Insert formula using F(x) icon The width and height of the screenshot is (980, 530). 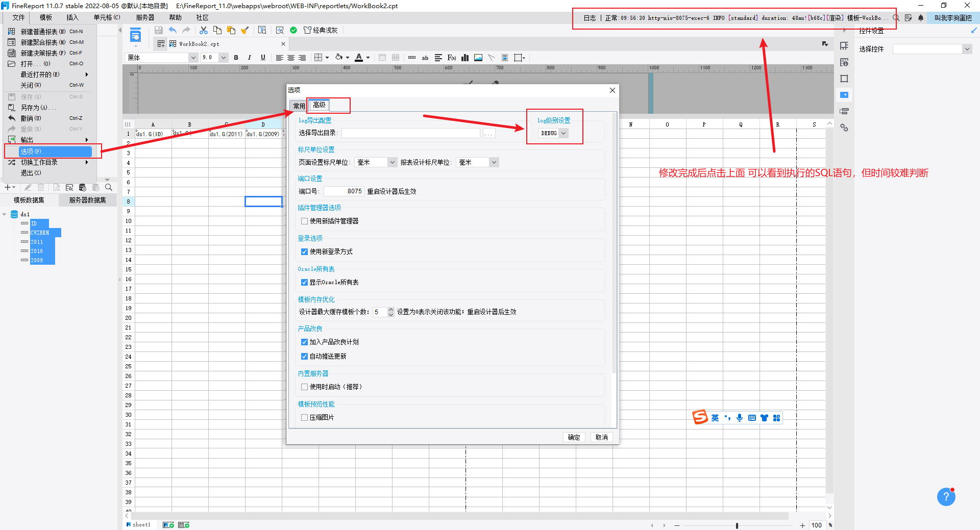[x=452, y=58]
